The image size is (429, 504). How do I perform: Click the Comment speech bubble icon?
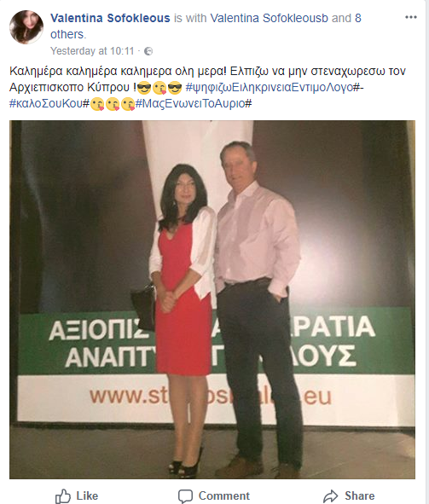click(x=185, y=496)
